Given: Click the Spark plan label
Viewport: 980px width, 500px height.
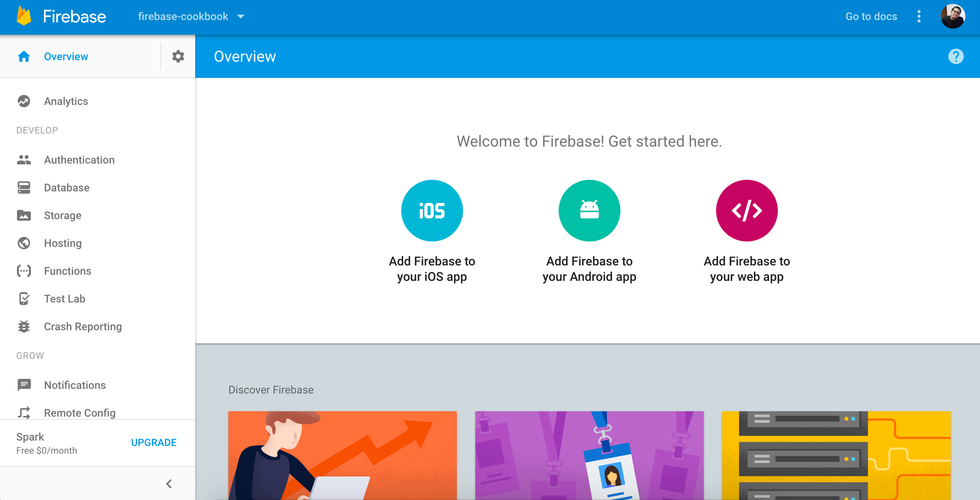Looking at the screenshot, I should point(30,437).
